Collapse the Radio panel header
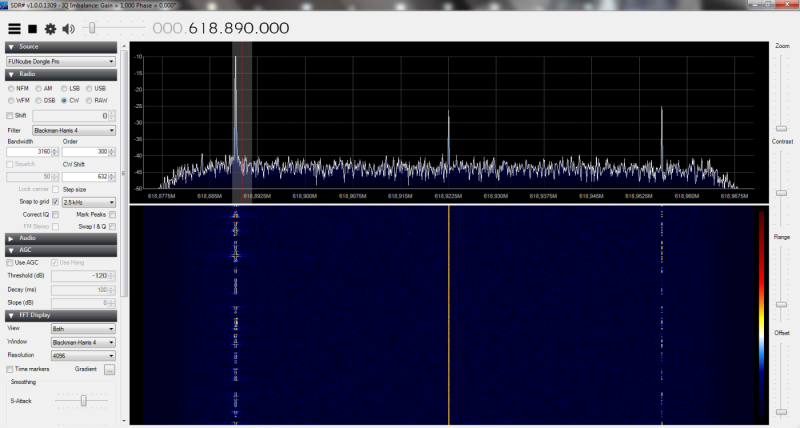 pos(61,74)
